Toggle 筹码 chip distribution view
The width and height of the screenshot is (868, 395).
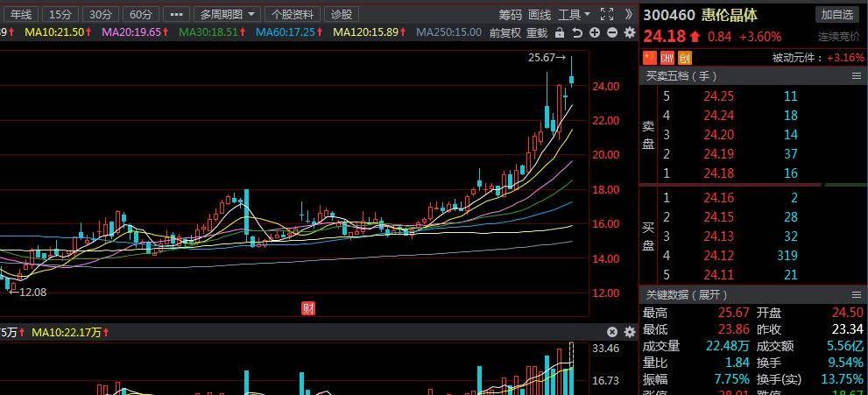point(510,14)
